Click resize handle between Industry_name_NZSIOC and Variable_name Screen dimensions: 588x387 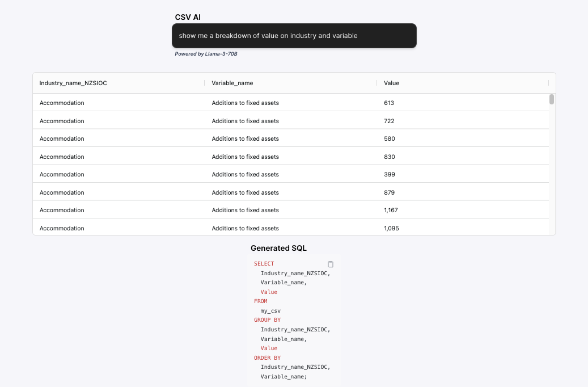tap(205, 83)
